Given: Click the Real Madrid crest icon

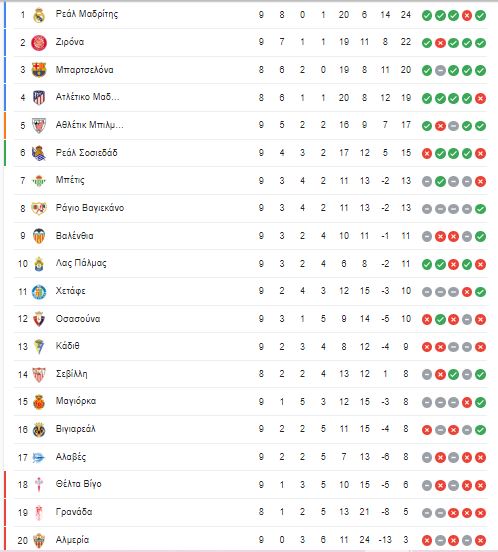Looking at the screenshot, I should (39, 15).
